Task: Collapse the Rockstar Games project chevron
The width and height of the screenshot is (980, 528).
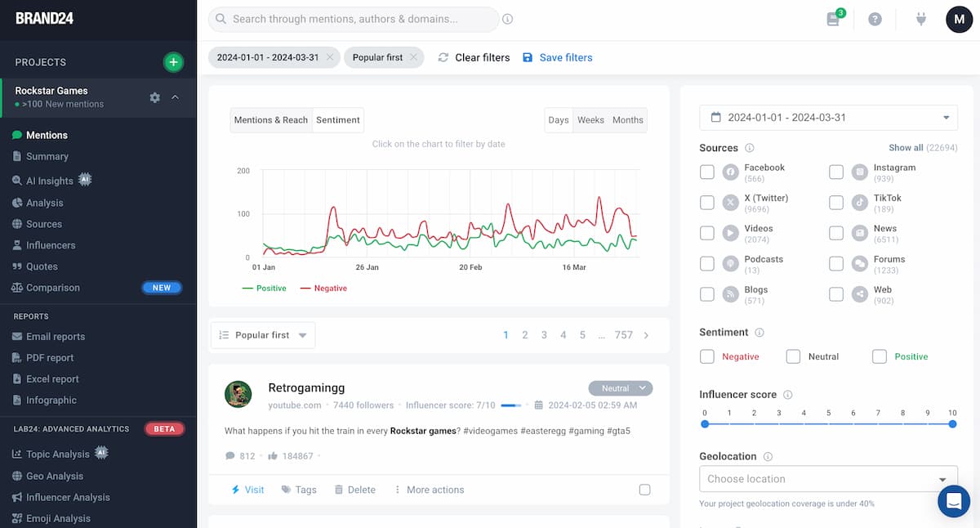Action: (x=175, y=97)
